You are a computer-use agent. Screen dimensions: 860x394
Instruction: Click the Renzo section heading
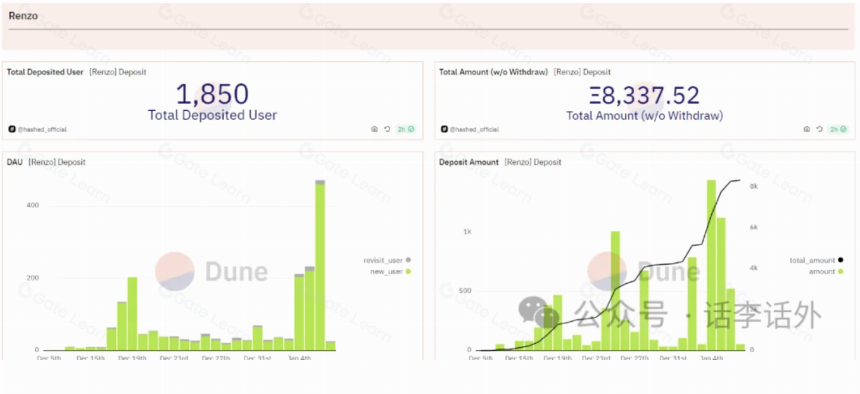[x=23, y=16]
